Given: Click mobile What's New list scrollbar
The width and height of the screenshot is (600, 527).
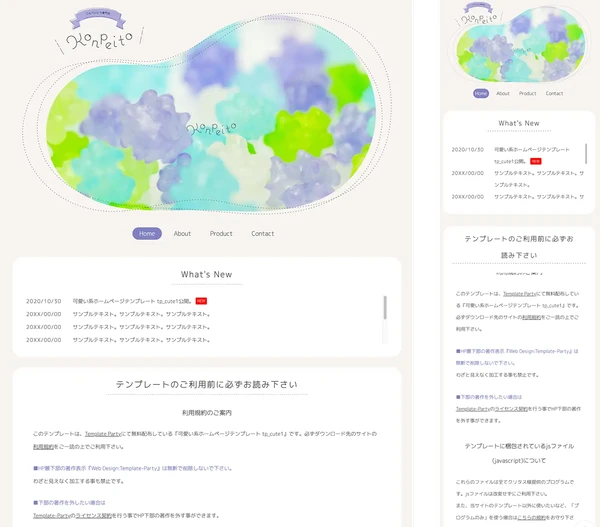Looking at the screenshot, I should (585, 155).
